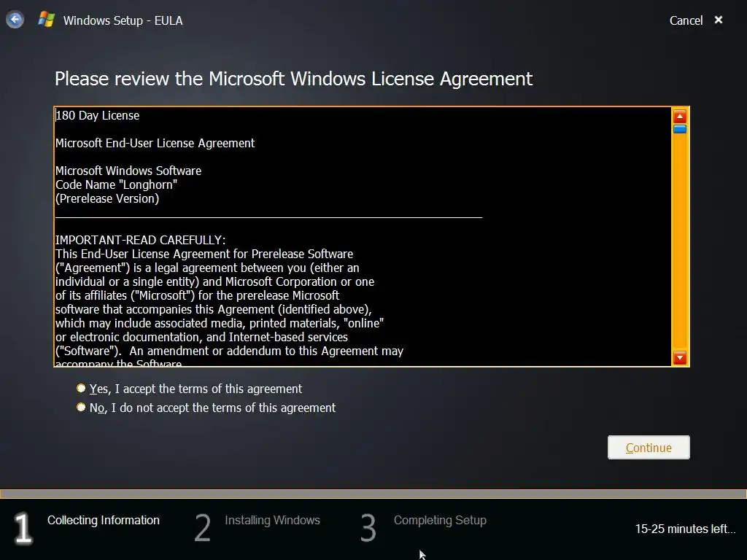
Task: Click the Collecting Information step
Action: 104,520
